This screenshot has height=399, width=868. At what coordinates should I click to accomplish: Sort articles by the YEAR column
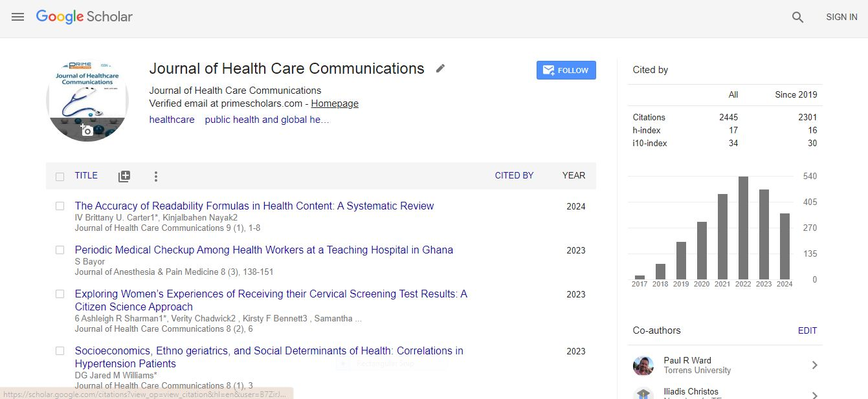pos(573,175)
